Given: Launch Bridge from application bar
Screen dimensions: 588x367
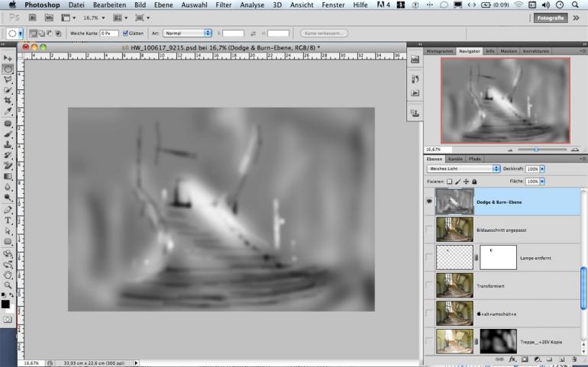Looking at the screenshot, I should [x=33, y=18].
